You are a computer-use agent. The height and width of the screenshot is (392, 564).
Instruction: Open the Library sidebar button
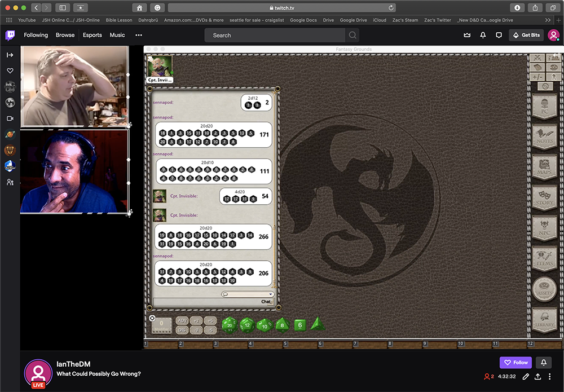[x=545, y=320]
